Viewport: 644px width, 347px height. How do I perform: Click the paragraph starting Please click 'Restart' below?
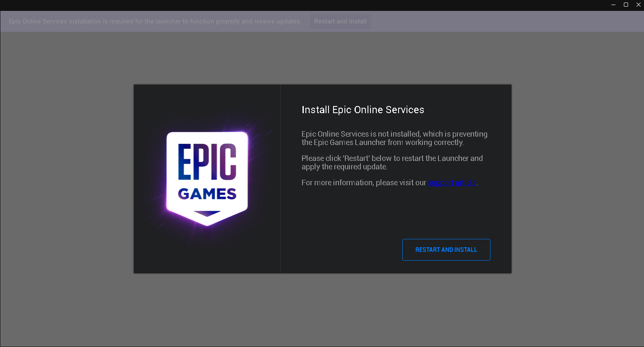pos(392,163)
